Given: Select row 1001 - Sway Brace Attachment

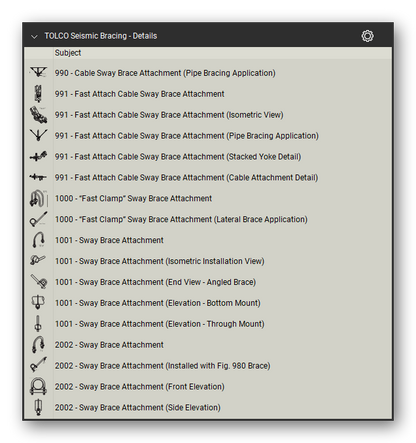Looking at the screenshot, I should (208, 240).
